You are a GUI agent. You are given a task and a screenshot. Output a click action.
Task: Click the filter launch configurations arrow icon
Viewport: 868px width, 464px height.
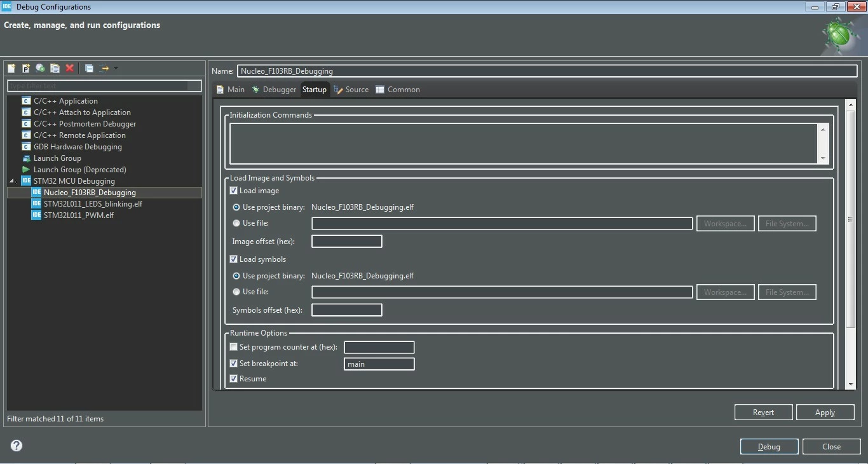tap(105, 68)
